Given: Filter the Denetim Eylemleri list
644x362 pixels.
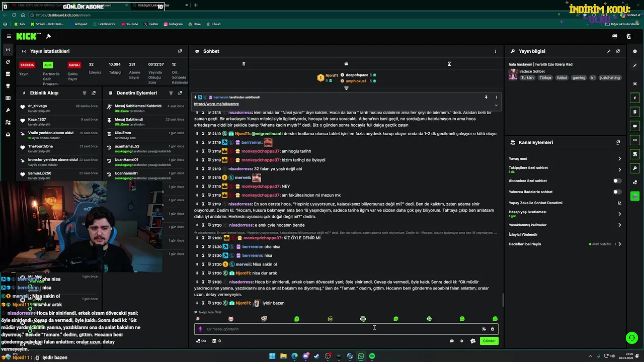Looking at the screenshot, I should click(171, 93).
